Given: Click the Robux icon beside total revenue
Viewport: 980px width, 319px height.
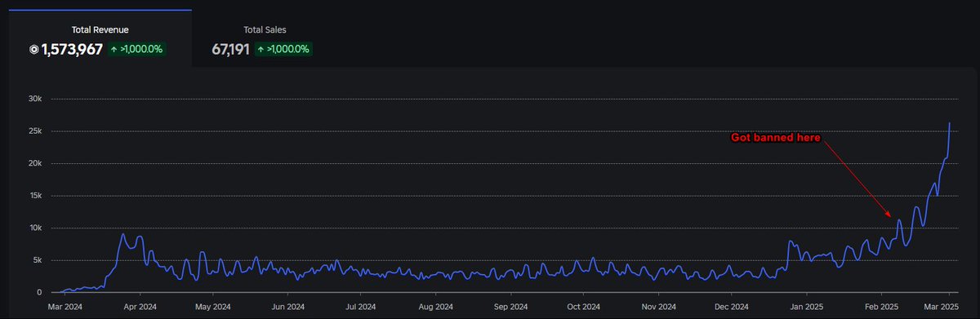Looking at the screenshot, I should click(x=34, y=50).
